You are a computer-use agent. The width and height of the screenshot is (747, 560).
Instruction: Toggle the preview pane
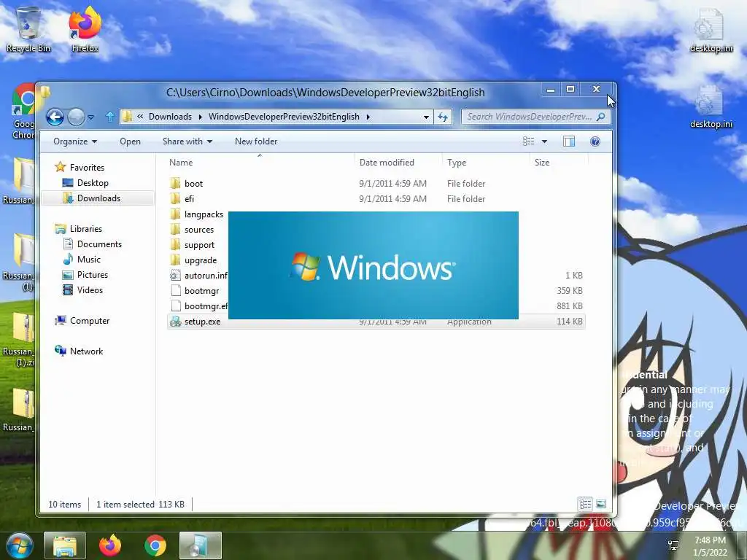coord(569,141)
